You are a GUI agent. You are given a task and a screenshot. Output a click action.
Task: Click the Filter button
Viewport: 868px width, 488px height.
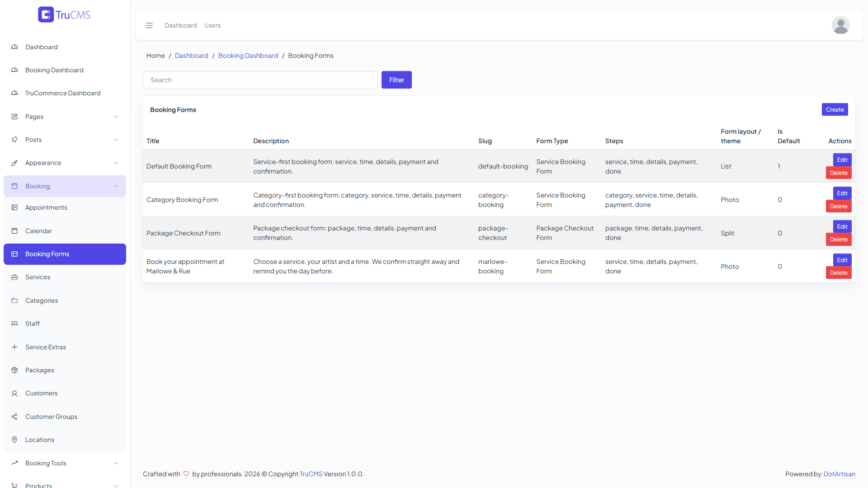[396, 80]
